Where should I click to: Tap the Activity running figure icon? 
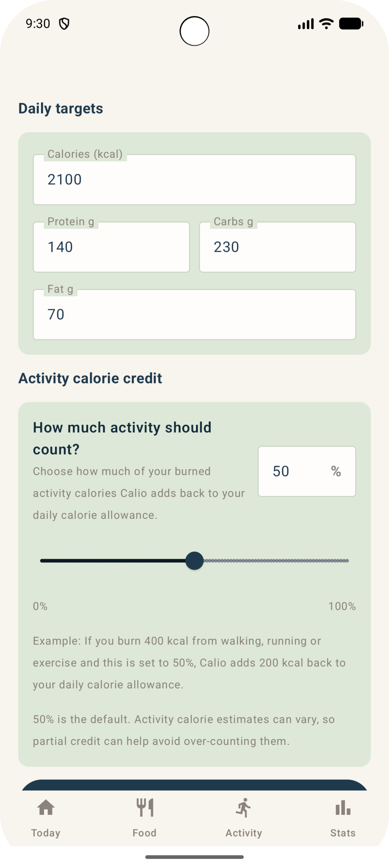pos(244,807)
